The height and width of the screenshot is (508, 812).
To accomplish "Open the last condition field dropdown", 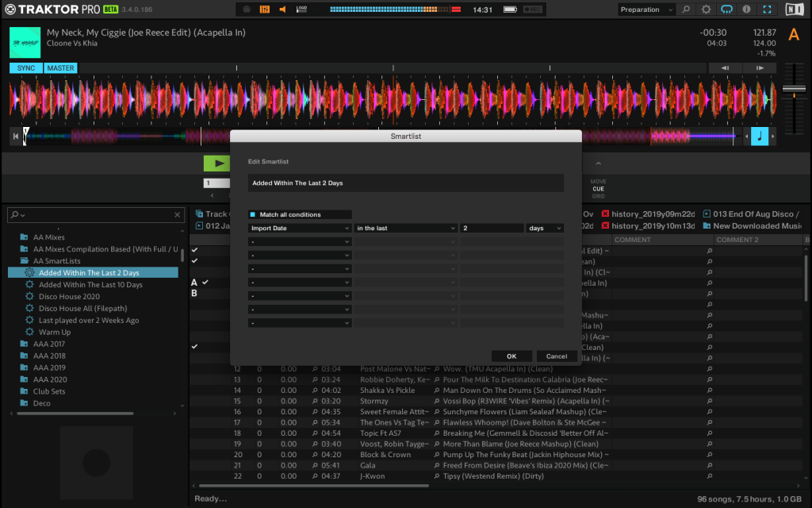I will 300,323.
